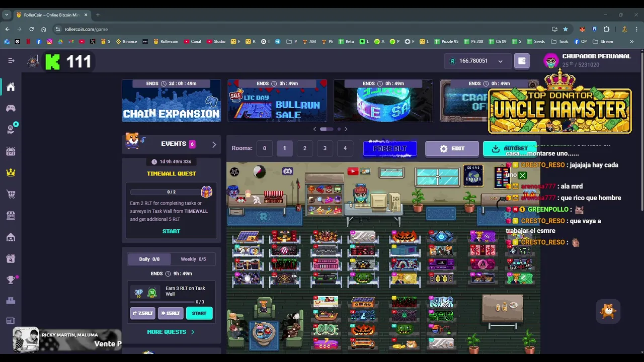The height and width of the screenshot is (362, 644).
Task: Expand the Events list arrow
Action: pyautogui.click(x=214, y=144)
